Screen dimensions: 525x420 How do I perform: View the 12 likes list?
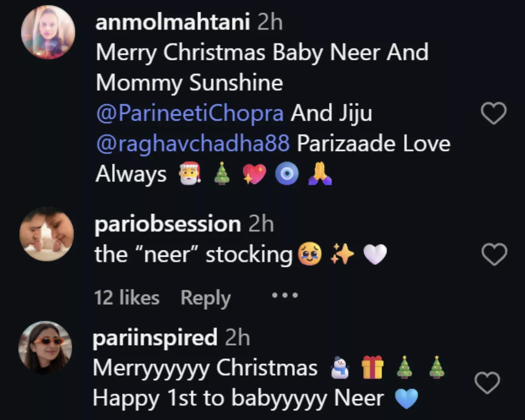(127, 298)
